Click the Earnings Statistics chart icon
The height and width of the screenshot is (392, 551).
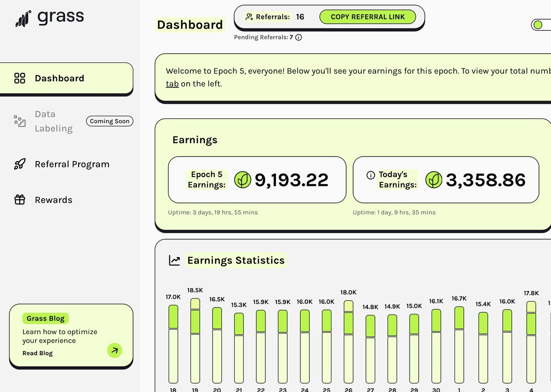coord(174,261)
